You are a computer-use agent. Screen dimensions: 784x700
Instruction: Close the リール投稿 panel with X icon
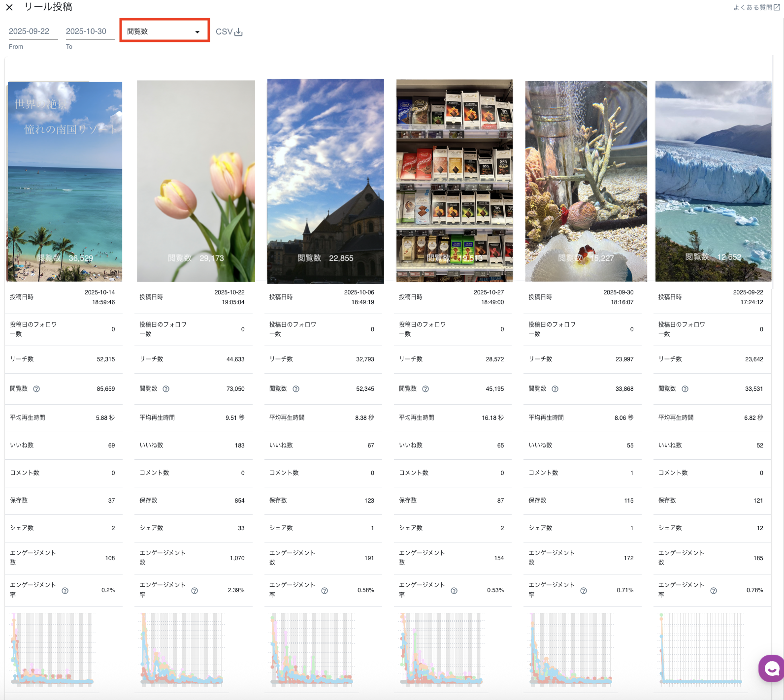coord(9,7)
